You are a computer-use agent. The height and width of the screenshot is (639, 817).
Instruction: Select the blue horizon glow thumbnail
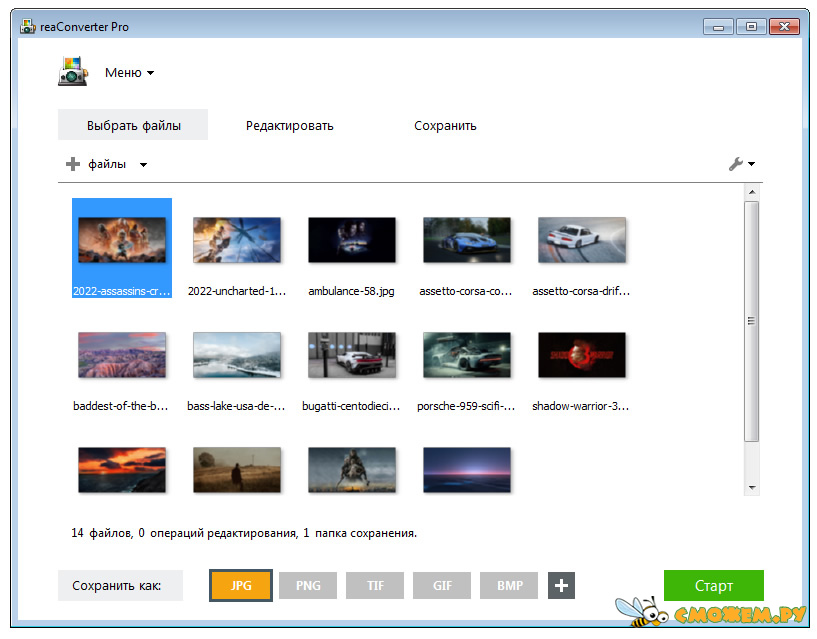pyautogui.click(x=467, y=470)
